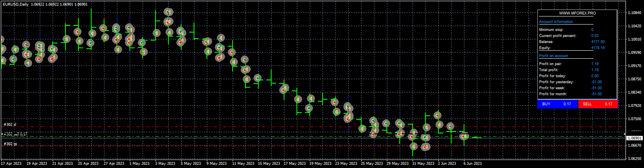Click the 23 May 2023 date label
This screenshot has height=168, width=644.
[x=346, y=164]
